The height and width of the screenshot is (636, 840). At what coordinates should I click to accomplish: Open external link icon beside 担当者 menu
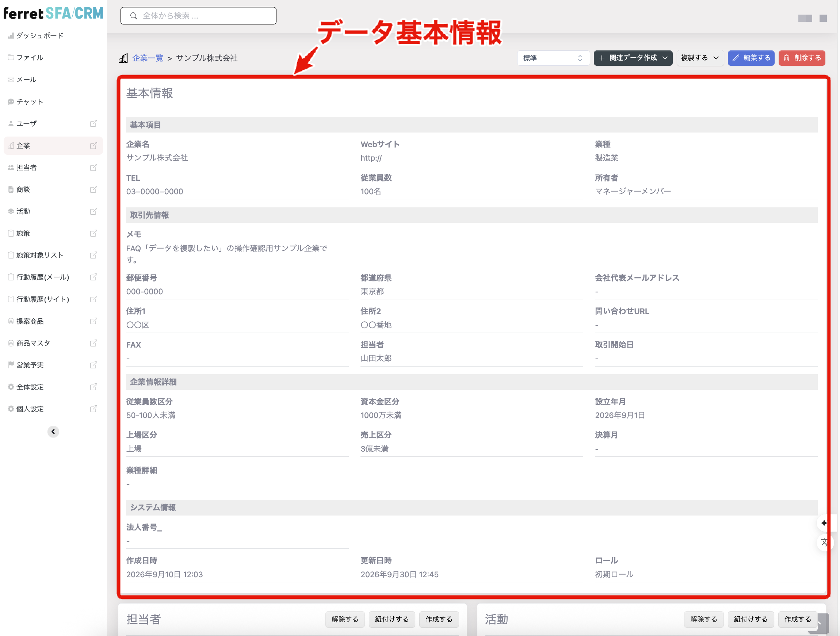[x=93, y=168]
